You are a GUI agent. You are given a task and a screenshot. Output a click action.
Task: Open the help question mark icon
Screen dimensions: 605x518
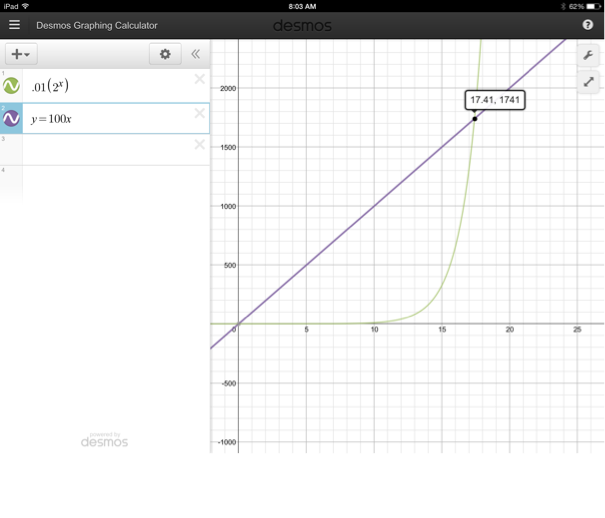pos(587,25)
